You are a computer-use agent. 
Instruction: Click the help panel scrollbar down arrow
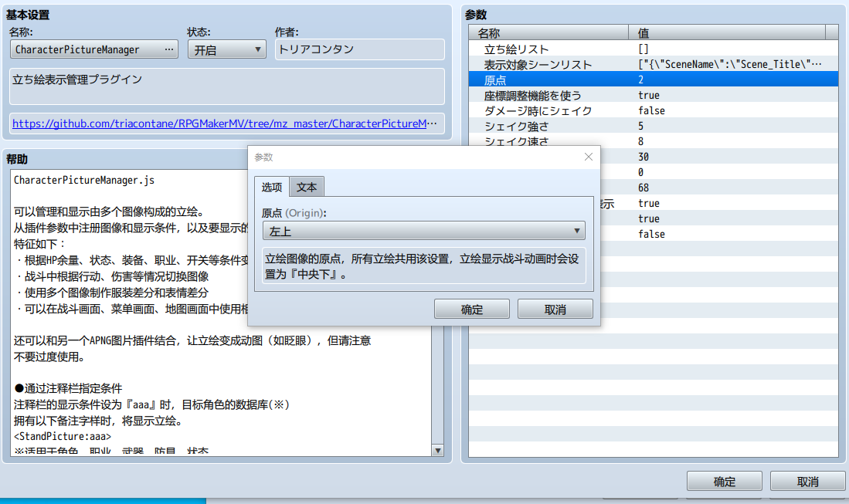click(437, 451)
